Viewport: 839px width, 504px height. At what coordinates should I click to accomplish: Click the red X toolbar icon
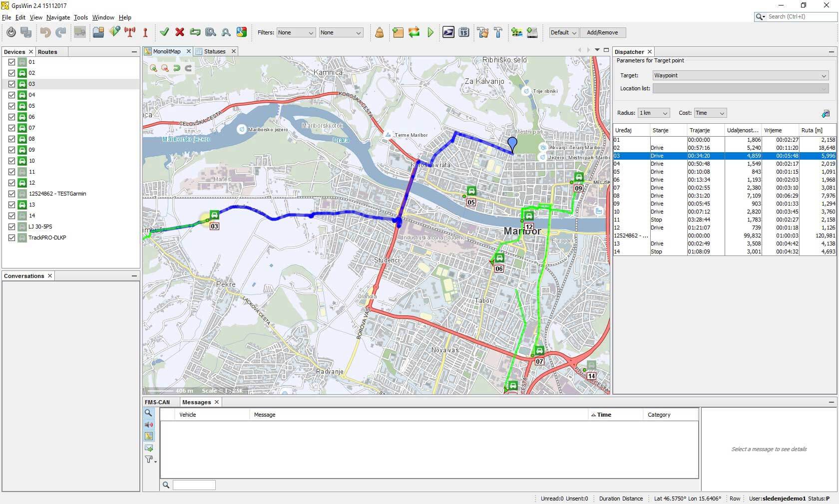(x=180, y=32)
